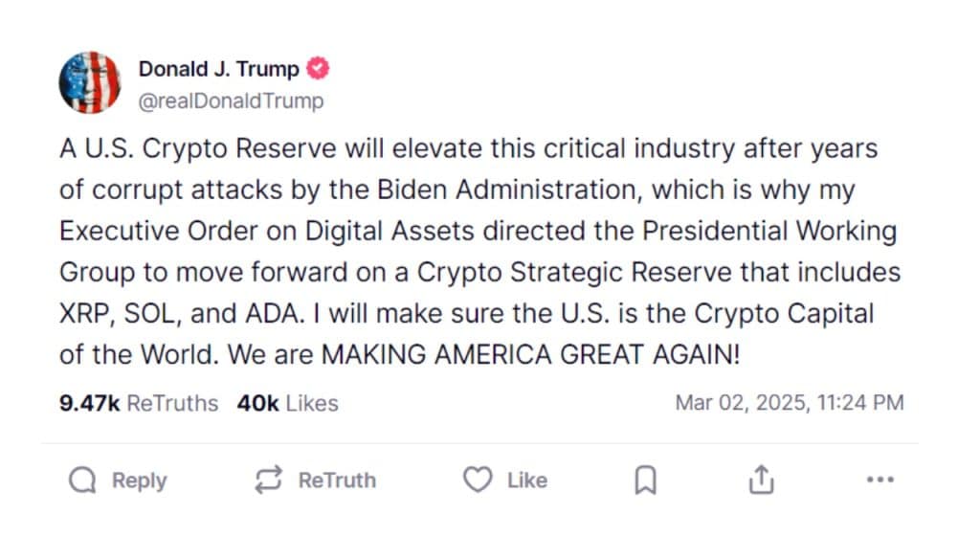Click the ReTruth text label
Screen dimensions: 980x559
pos(337,481)
